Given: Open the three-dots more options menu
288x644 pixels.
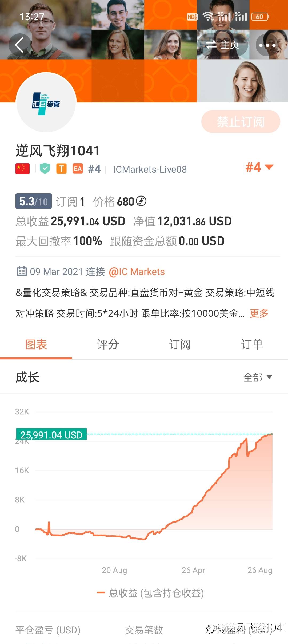Looking at the screenshot, I should coord(267,45).
